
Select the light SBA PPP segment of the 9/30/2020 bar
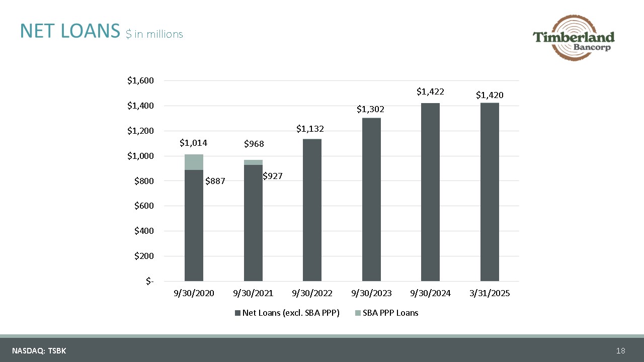pyautogui.click(x=194, y=162)
